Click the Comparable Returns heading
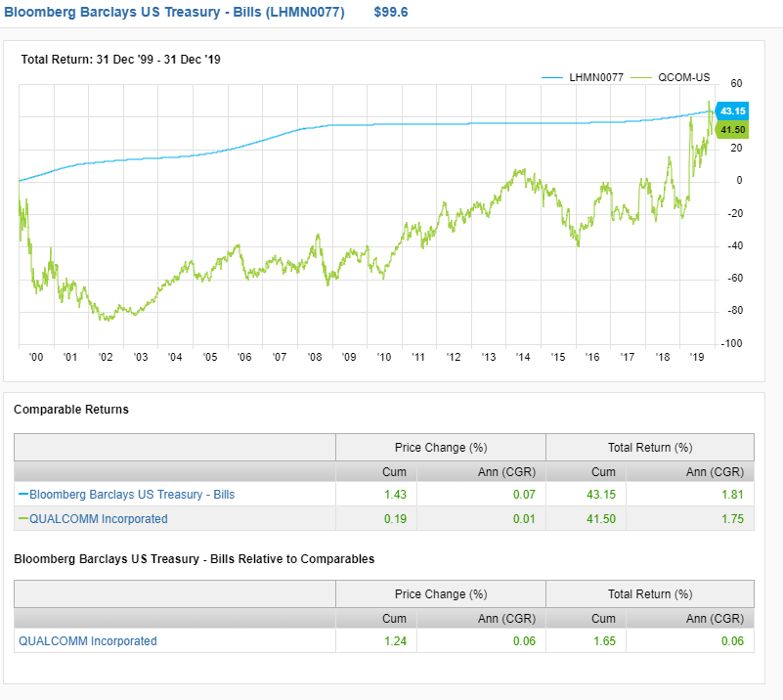 [x=71, y=410]
